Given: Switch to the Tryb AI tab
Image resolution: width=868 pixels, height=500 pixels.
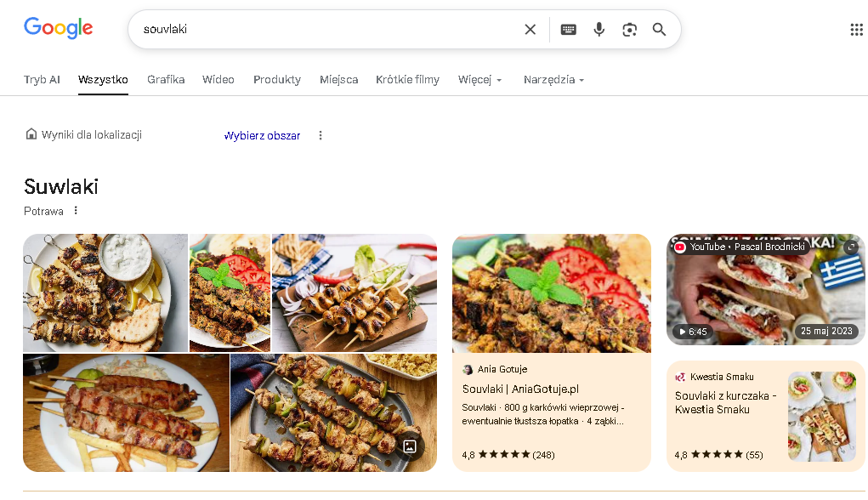Looking at the screenshot, I should tap(42, 80).
